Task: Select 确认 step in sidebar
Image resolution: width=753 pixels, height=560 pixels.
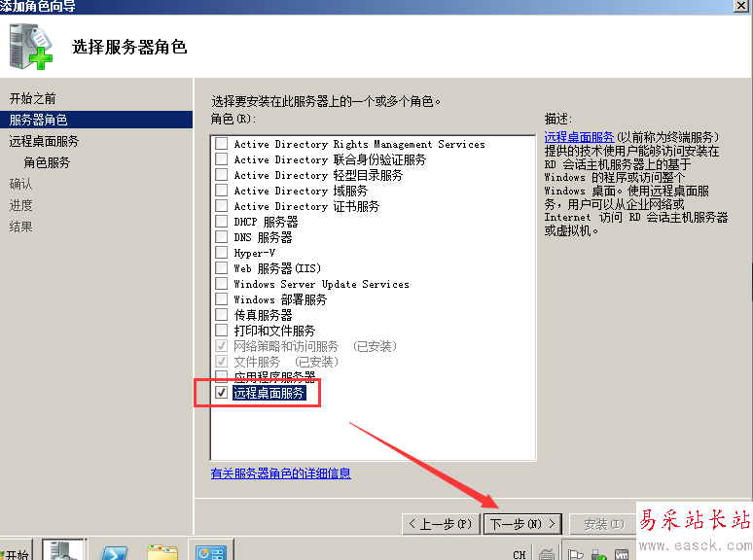Action: pyautogui.click(x=20, y=184)
